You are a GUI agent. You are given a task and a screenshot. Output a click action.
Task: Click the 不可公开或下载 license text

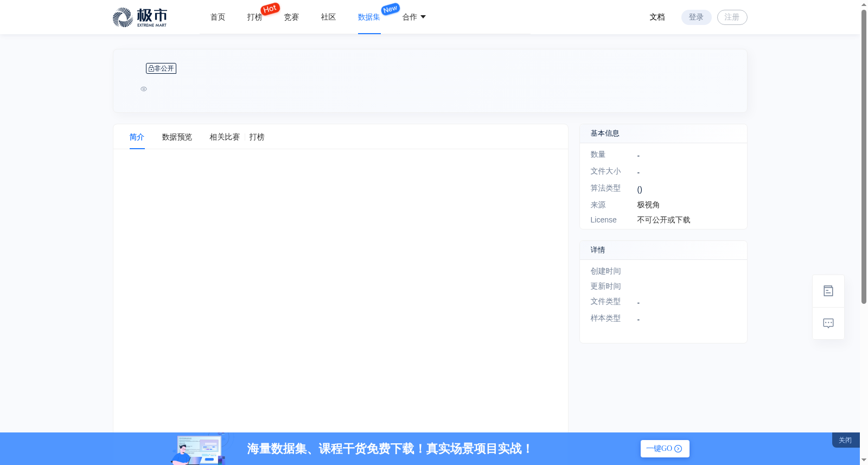click(663, 220)
